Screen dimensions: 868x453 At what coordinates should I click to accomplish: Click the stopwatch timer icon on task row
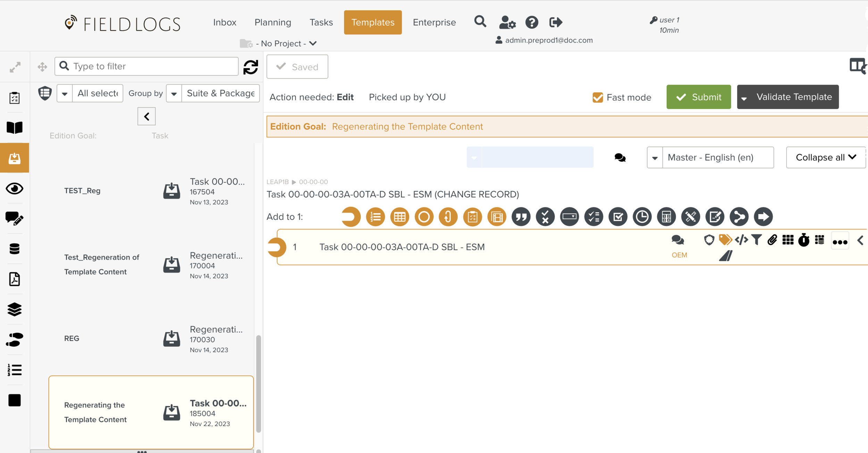[803, 240]
